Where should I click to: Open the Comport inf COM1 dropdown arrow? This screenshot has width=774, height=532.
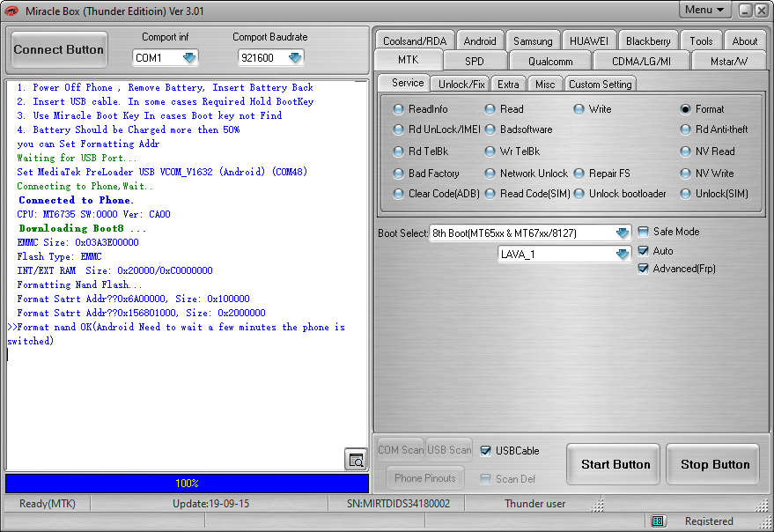pos(189,58)
